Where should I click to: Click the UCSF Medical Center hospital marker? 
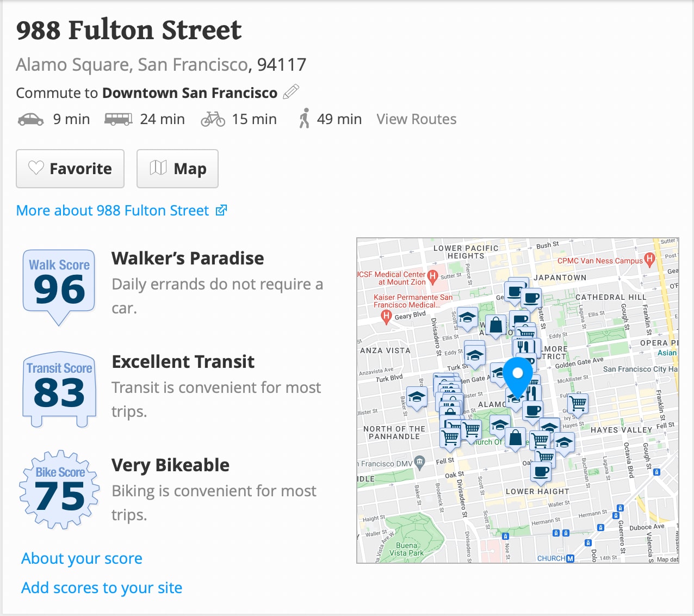[433, 276]
